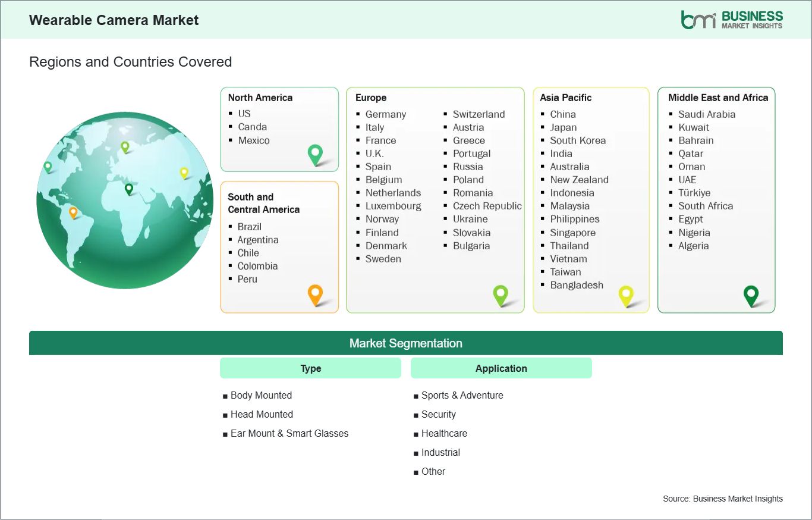This screenshot has width=812, height=520.
Task: Click the BMI logo in the header
Action: tap(732, 18)
